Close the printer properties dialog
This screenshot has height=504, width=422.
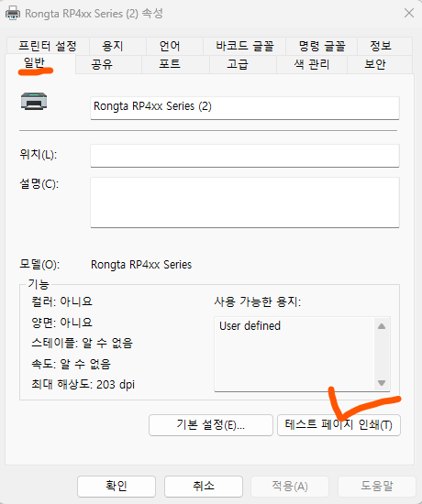(x=409, y=13)
